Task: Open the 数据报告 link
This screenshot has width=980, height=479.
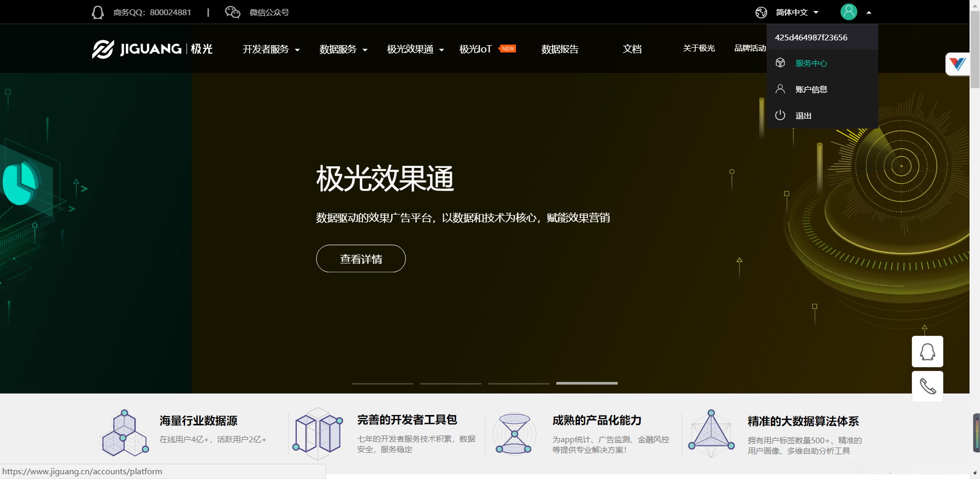Action: [559, 49]
